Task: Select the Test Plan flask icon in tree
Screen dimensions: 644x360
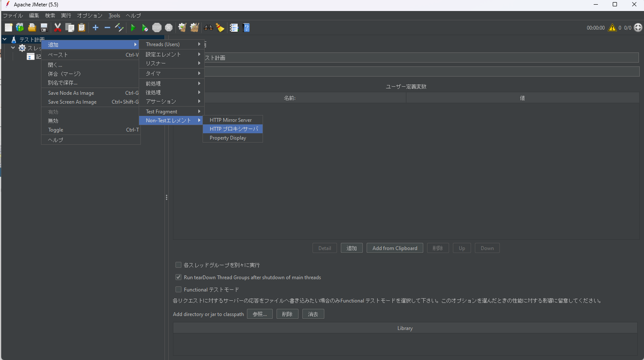Action: tap(14, 39)
